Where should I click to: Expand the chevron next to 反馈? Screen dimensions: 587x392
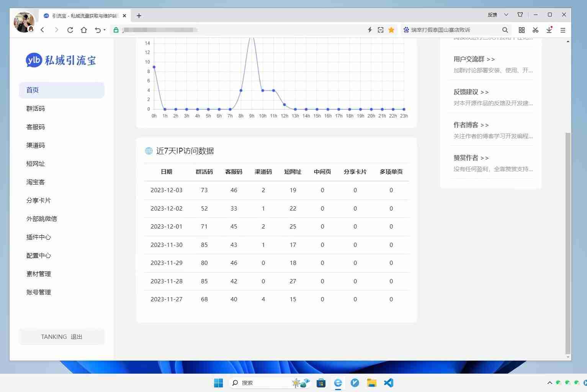pyautogui.click(x=506, y=15)
